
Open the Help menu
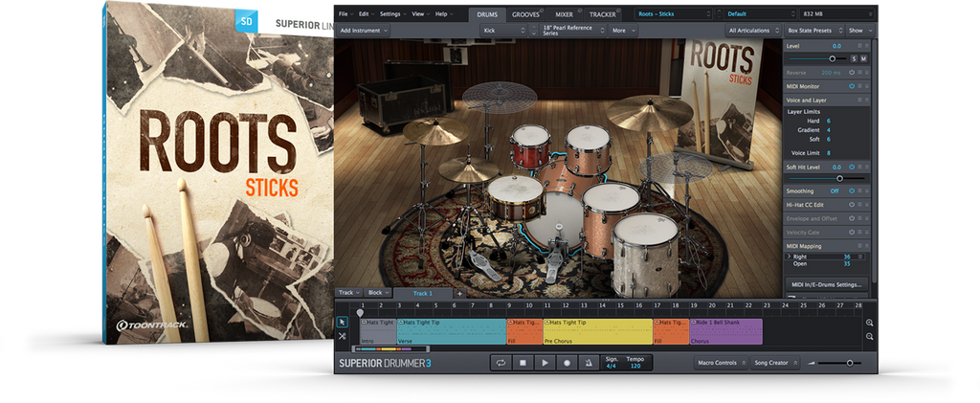point(443,13)
